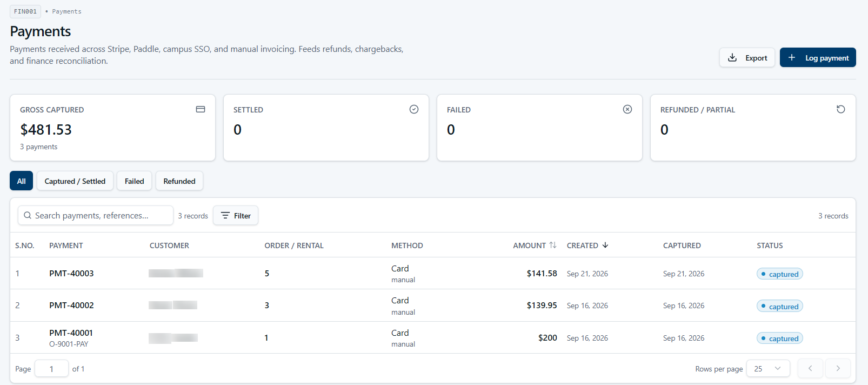Click the magnifier icon in search box
Viewport: 868px width, 385px height.
pos(28,215)
